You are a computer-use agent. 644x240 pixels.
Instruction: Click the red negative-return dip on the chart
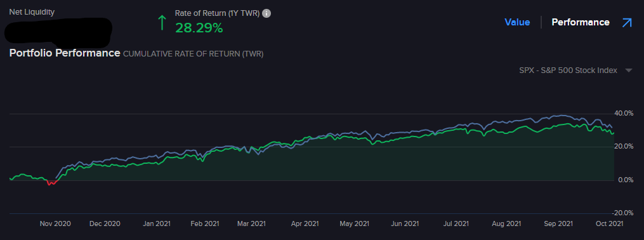(x=51, y=183)
